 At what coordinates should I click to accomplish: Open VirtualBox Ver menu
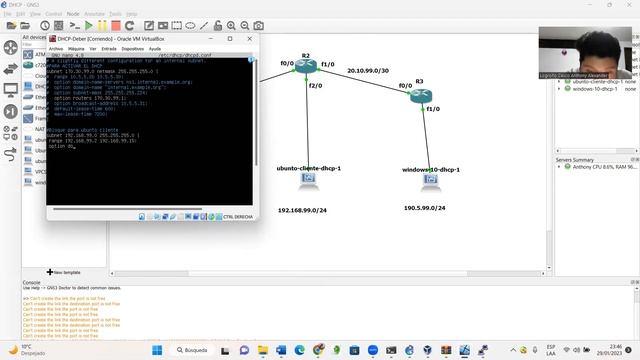(x=93, y=49)
